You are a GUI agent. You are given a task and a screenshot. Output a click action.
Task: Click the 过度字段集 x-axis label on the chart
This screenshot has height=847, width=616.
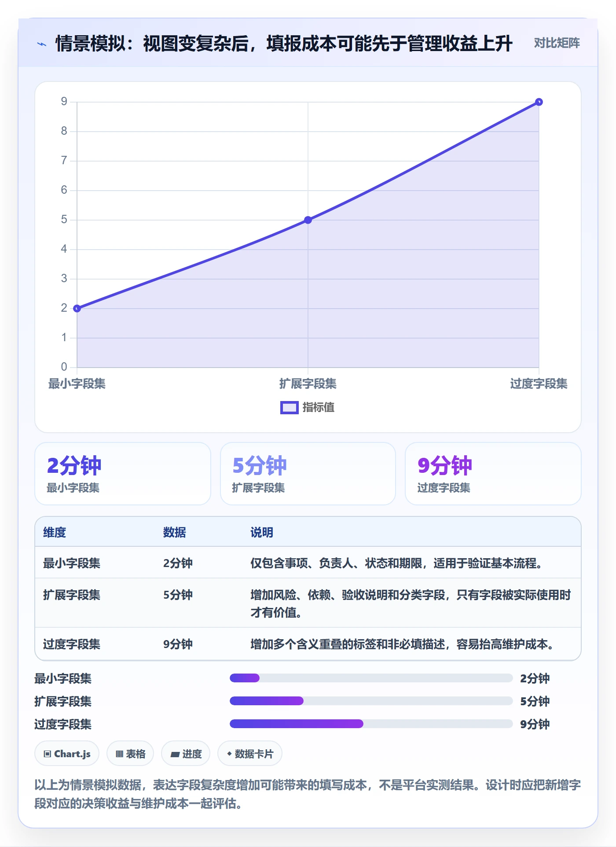(539, 384)
